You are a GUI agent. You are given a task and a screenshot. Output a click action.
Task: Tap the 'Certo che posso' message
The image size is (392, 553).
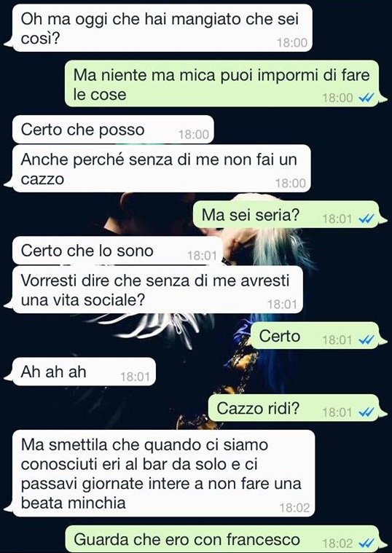(113, 130)
